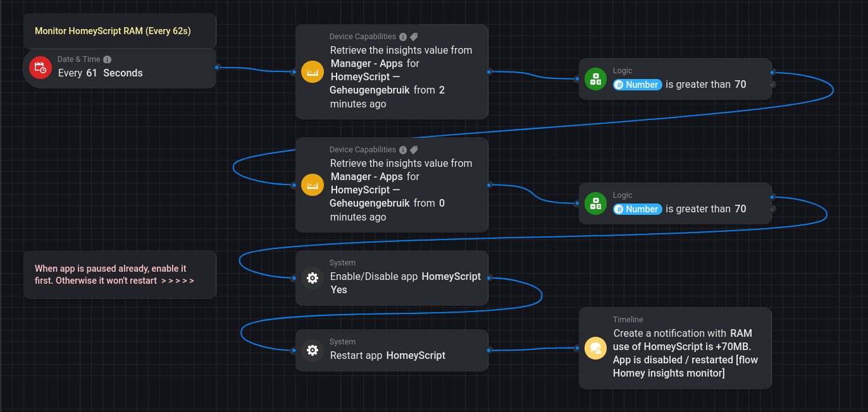868x412 pixels.
Task: Click the yellow Timeline notification icon
Action: pyautogui.click(x=595, y=348)
